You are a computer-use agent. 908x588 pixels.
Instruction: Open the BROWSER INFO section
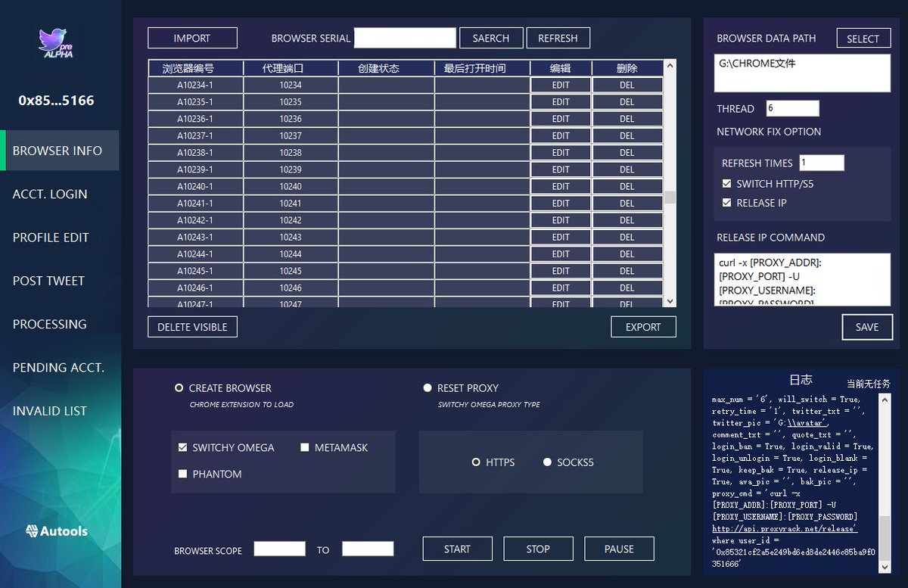pos(60,151)
